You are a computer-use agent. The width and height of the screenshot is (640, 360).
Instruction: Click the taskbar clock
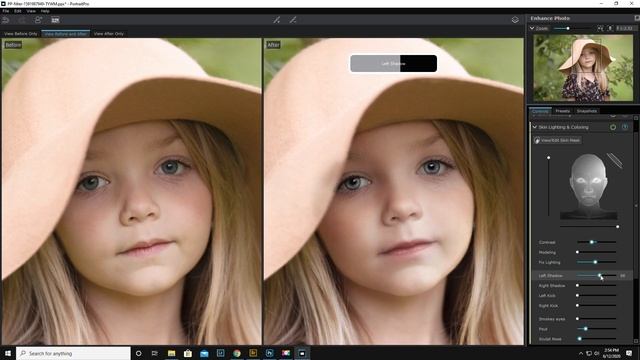pyautogui.click(x=611, y=353)
